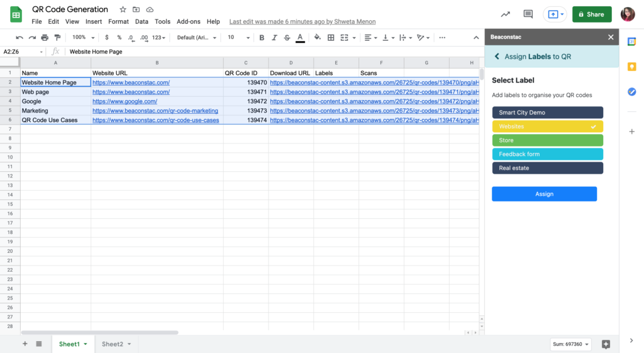Click the last edit history link
This screenshot has width=644, height=353.
coord(303,21)
